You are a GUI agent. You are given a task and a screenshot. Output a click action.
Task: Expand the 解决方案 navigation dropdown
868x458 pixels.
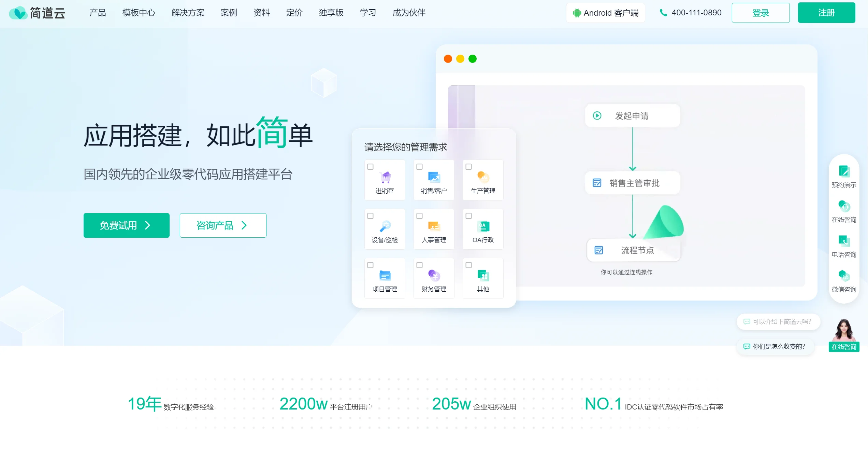[x=188, y=13]
